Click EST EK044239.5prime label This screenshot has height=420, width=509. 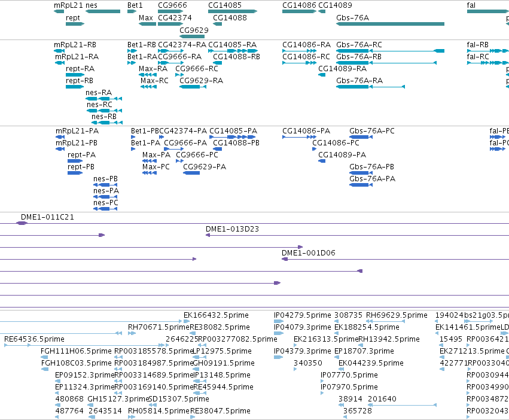(x=371, y=364)
